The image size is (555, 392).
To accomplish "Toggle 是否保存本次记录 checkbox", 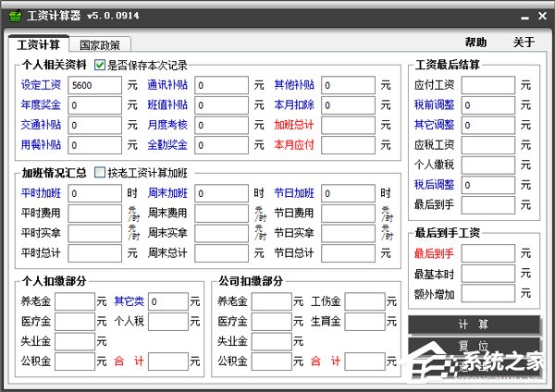I will coord(100,65).
